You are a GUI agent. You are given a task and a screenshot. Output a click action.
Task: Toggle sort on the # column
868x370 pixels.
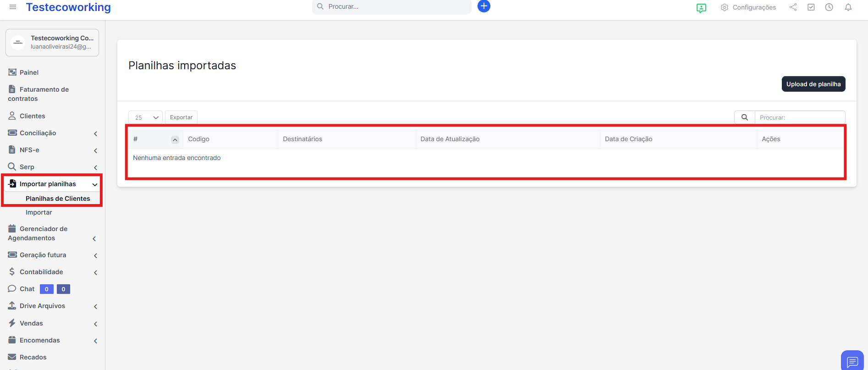pos(175,139)
